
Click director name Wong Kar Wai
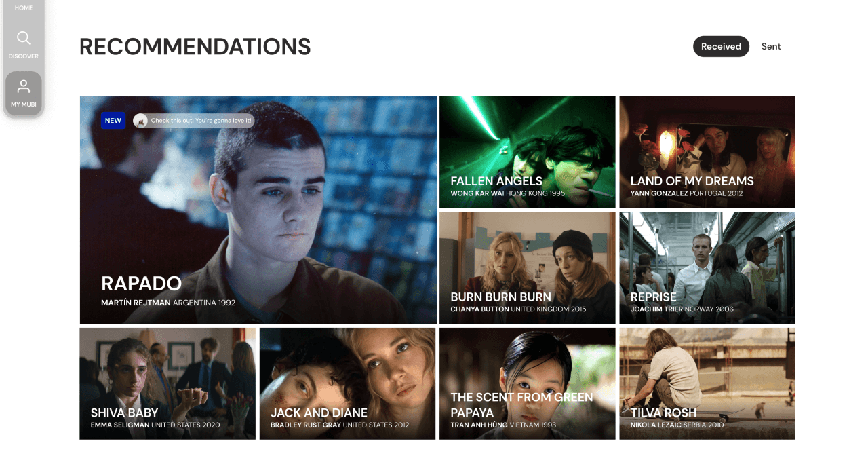click(477, 193)
